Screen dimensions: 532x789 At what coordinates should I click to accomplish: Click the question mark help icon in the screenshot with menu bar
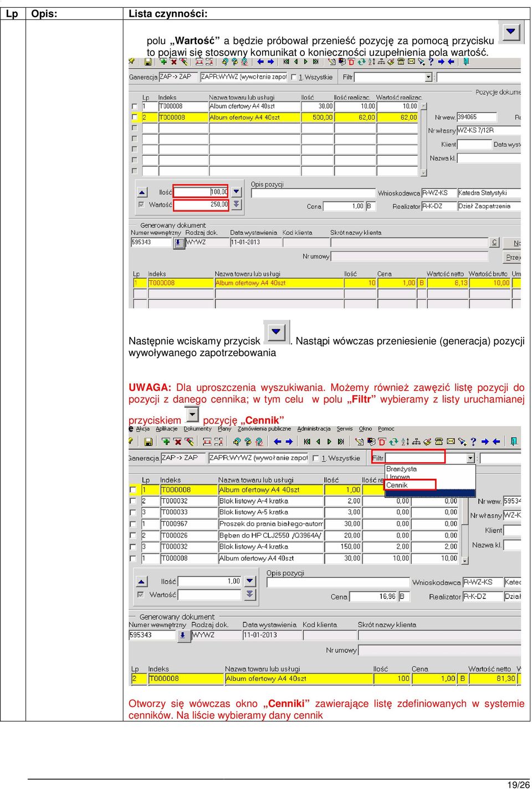pos(473,442)
